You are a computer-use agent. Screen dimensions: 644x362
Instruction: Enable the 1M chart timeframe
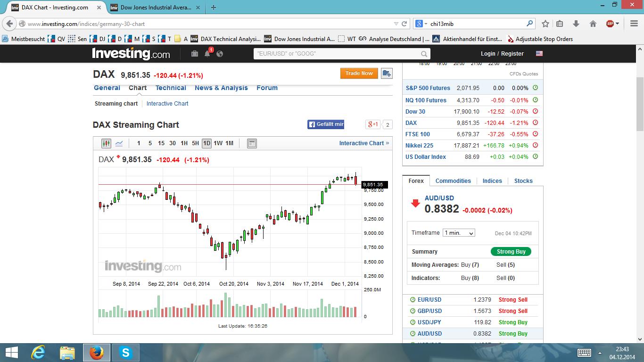click(x=231, y=143)
